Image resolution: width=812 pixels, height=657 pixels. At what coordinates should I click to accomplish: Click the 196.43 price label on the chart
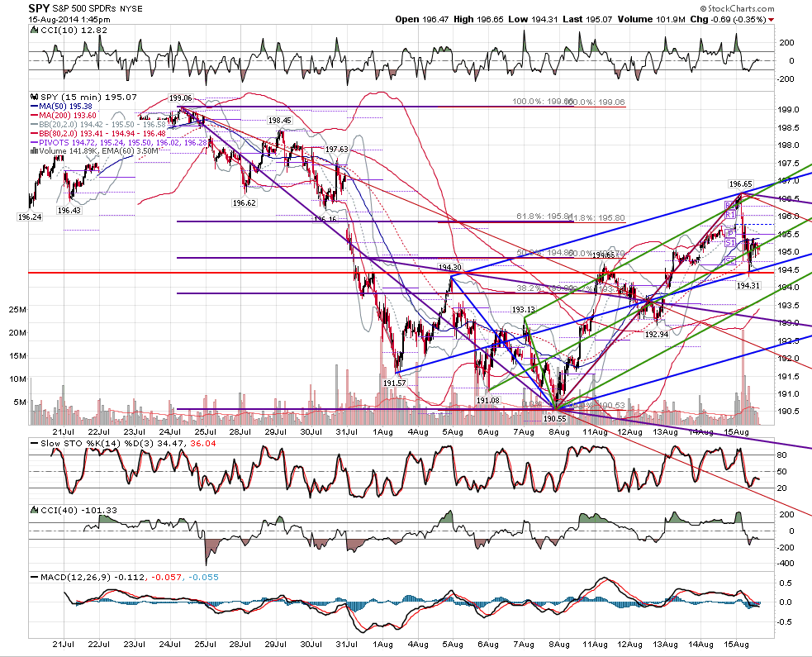[x=69, y=211]
